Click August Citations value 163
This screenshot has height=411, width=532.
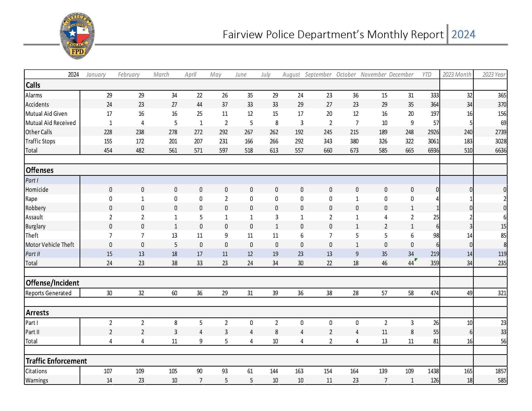(299, 371)
